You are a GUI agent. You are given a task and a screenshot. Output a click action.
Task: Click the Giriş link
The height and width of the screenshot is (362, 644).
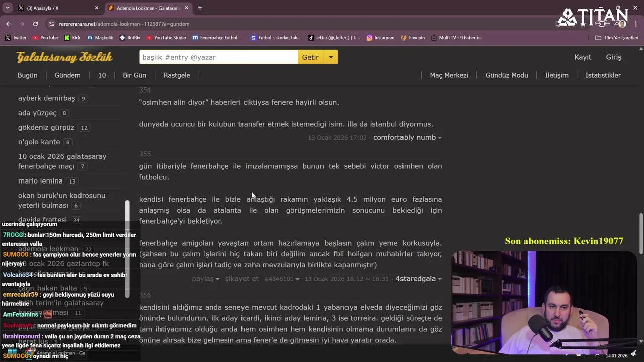pos(613,57)
